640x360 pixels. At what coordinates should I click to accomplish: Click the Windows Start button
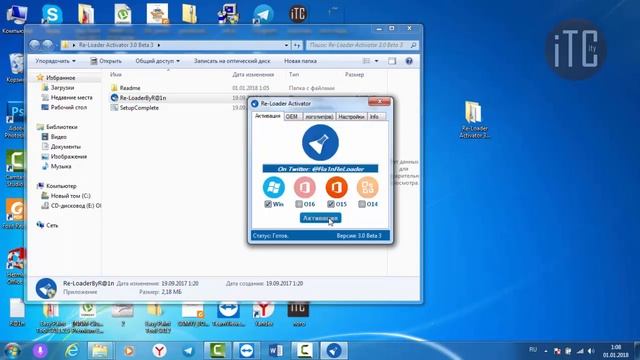click(x=12, y=351)
